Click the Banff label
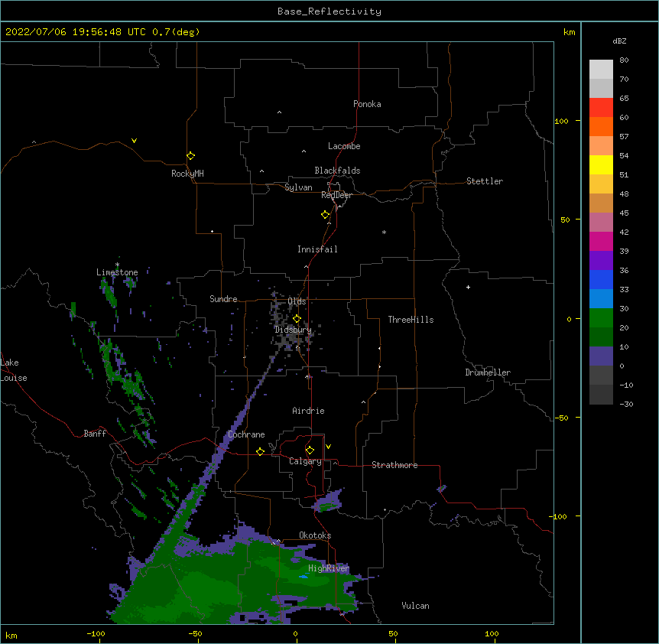The width and height of the screenshot is (659, 644). [95, 434]
